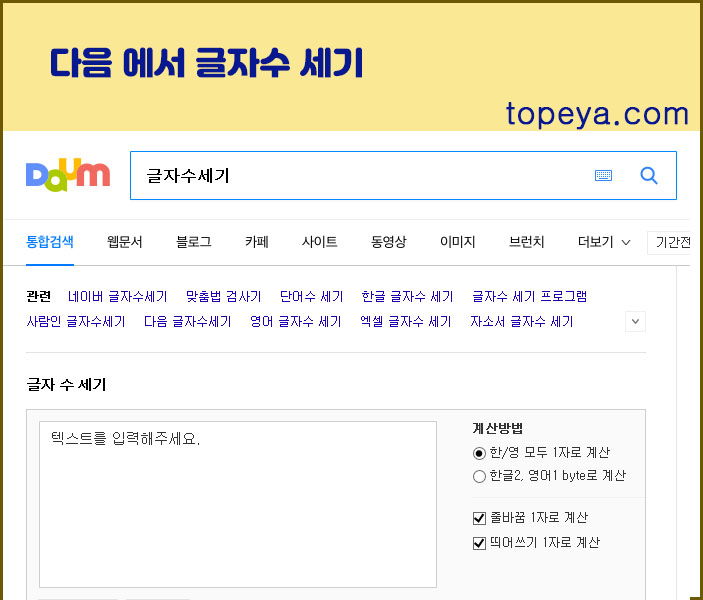Click the Daum logo
Image resolution: width=703 pixels, height=600 pixels.
click(x=68, y=175)
